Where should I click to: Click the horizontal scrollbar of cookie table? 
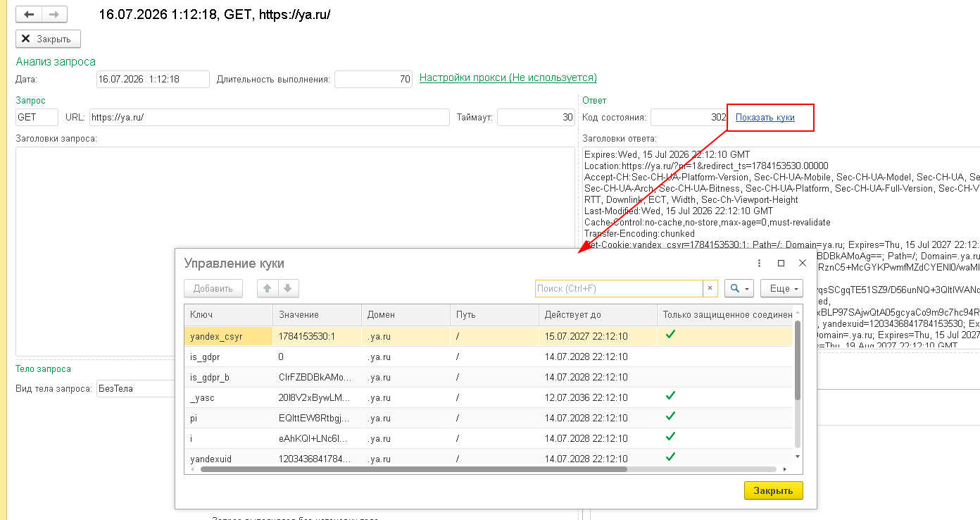click(x=413, y=469)
